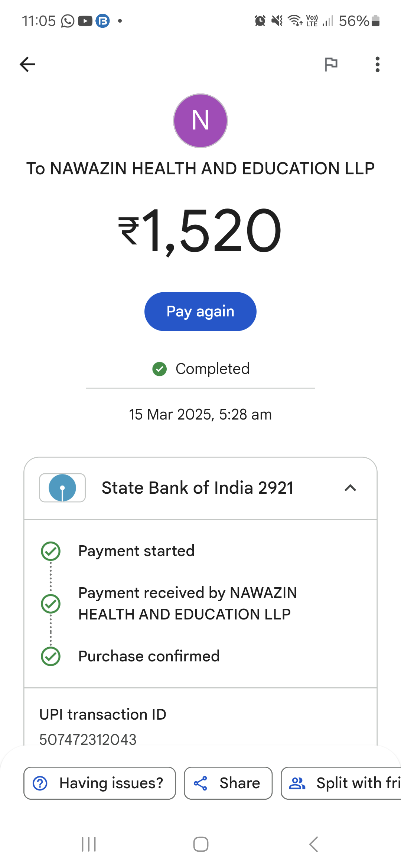Tap the State Bank of India logo
The height and width of the screenshot is (868, 401).
click(62, 488)
